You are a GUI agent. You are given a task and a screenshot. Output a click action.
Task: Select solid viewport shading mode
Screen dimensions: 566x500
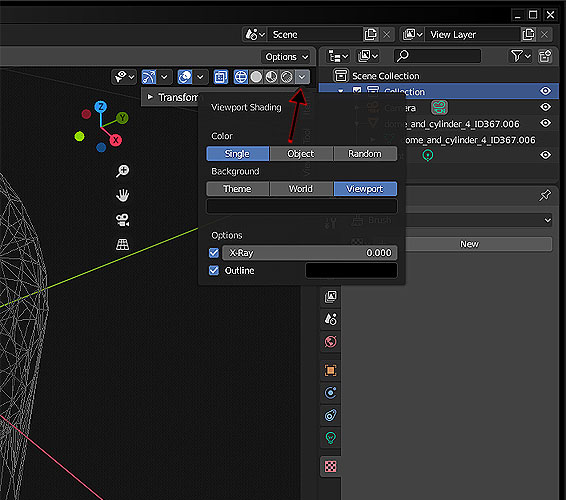256,77
